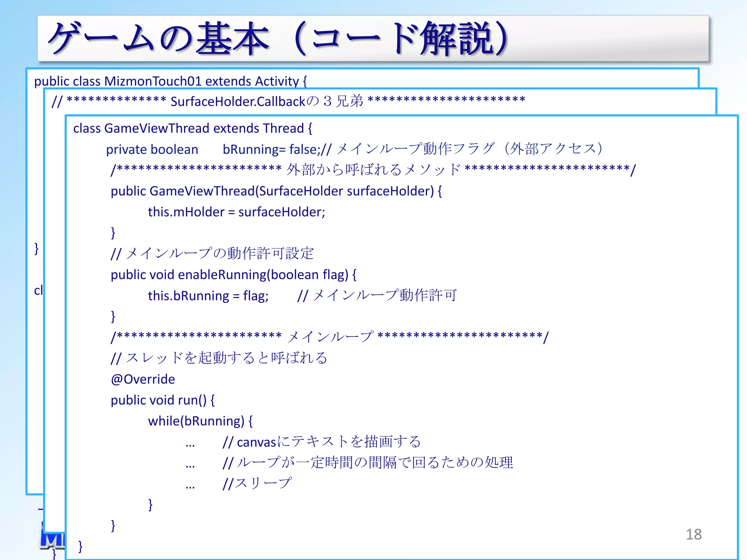Select the '@Override' annotation

coord(143,379)
